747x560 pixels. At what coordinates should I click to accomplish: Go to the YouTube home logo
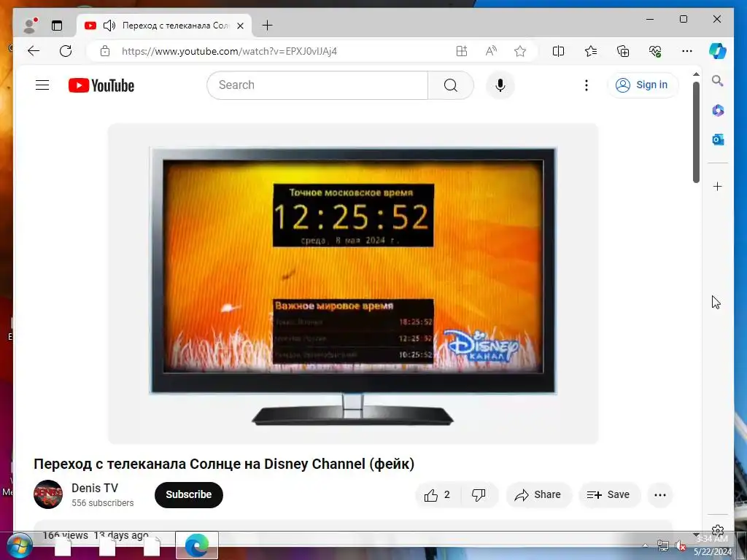coord(101,85)
